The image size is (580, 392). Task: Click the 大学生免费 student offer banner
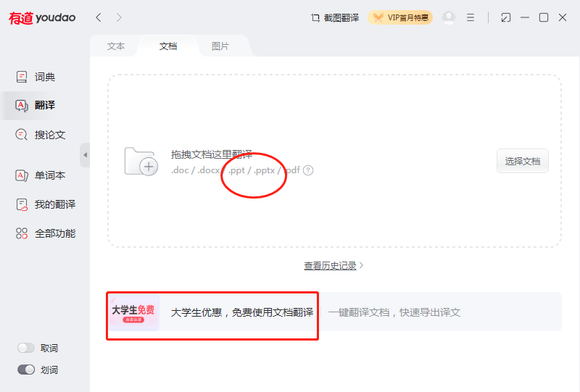coord(134,312)
